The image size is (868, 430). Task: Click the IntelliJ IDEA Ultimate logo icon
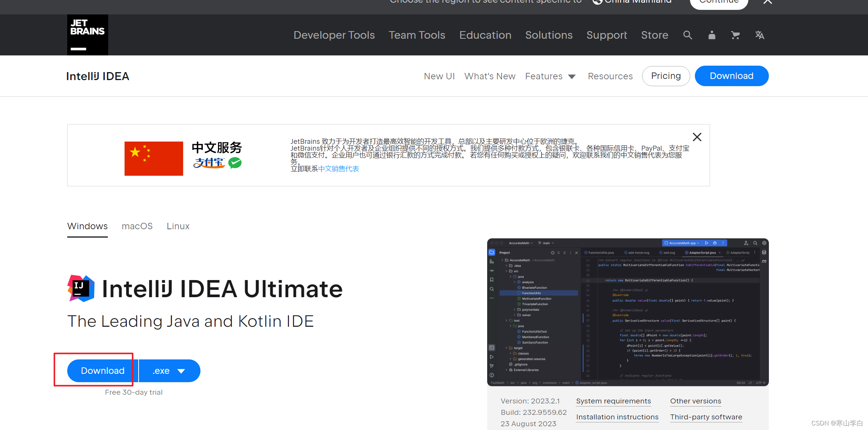point(81,288)
